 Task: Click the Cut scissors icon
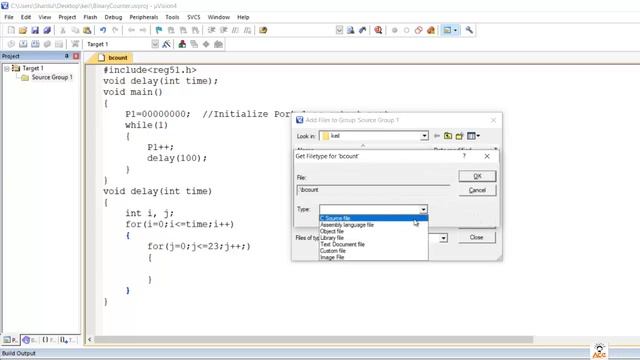[x=63, y=30]
